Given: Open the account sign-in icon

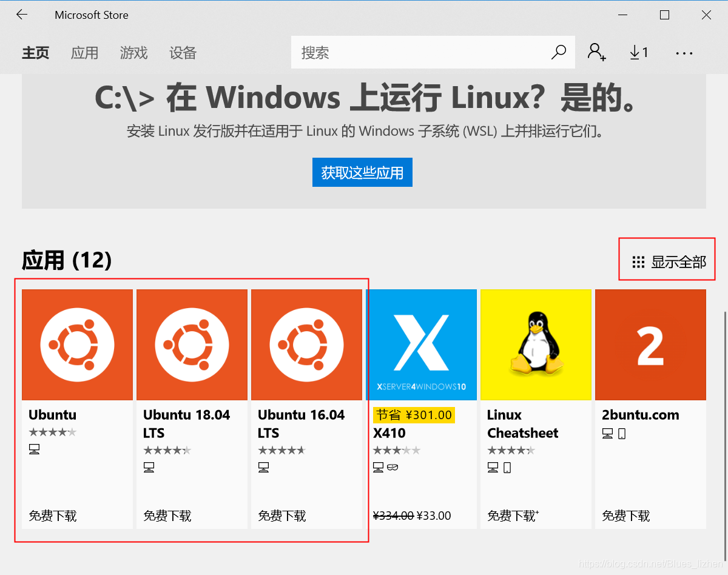Looking at the screenshot, I should coord(596,52).
